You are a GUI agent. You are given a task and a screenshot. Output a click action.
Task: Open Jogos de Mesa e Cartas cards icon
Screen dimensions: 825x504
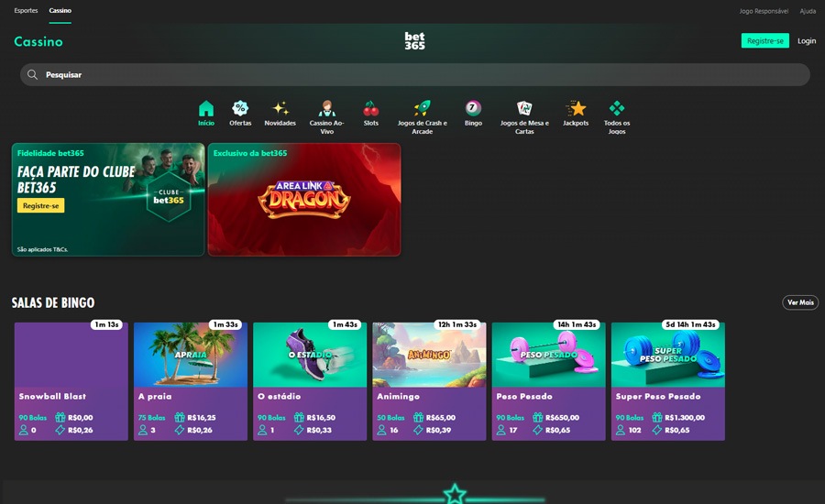coord(524,108)
